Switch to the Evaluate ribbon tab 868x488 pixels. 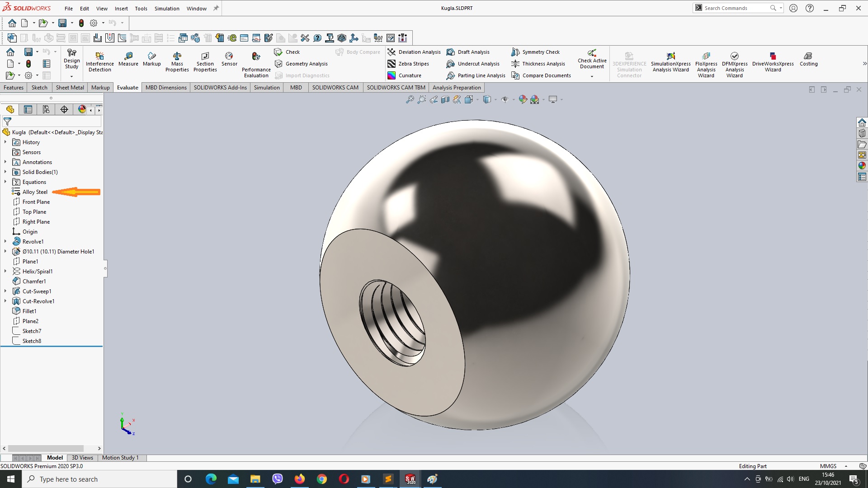point(127,88)
